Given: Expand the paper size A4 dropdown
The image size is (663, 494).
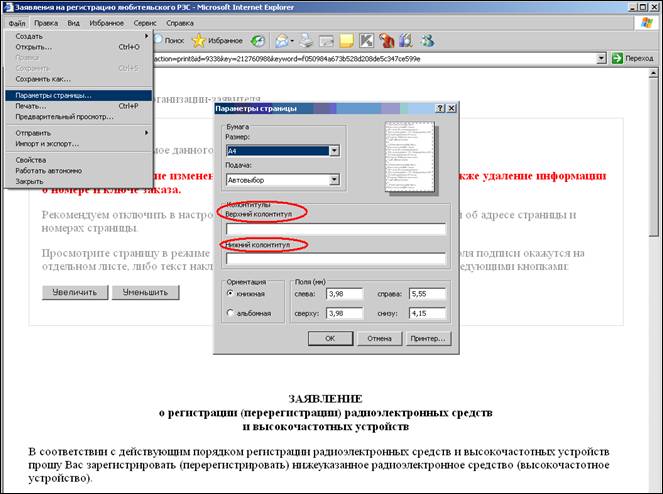Looking at the screenshot, I should click(x=334, y=151).
